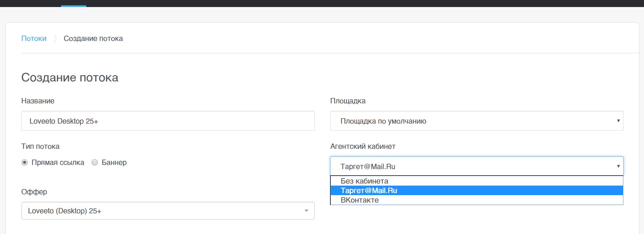Click the Баннер text label

pyautogui.click(x=114, y=162)
